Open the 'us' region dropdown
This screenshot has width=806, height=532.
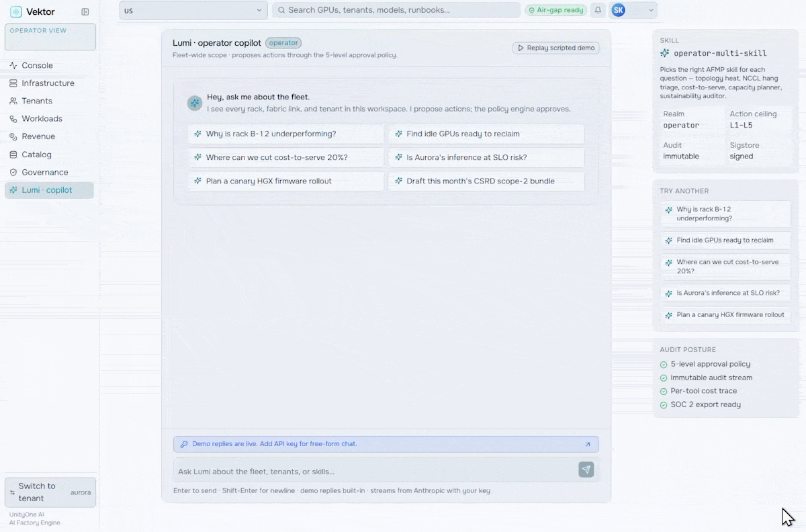tap(193, 10)
